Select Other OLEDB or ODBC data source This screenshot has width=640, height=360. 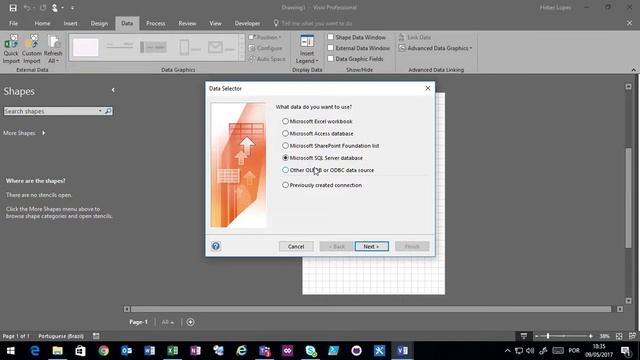click(285, 170)
